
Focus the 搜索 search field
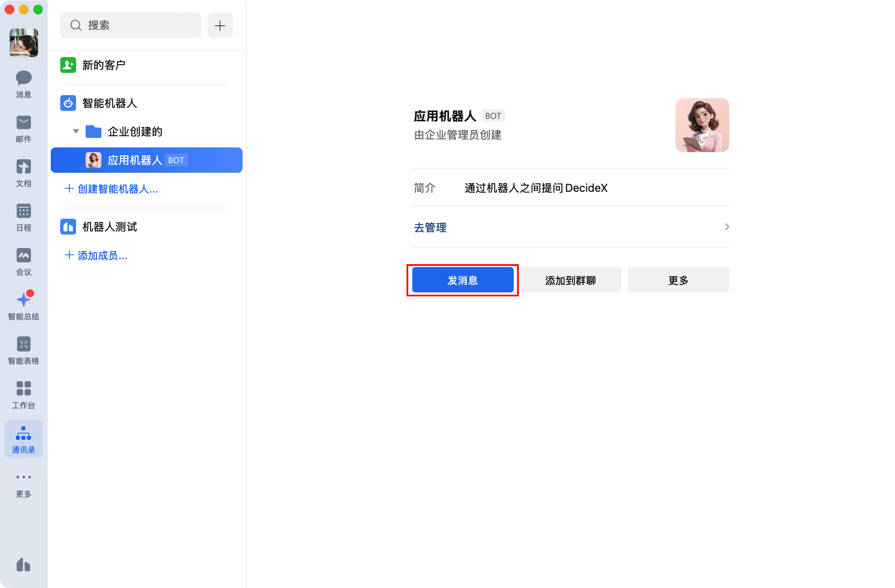(131, 25)
